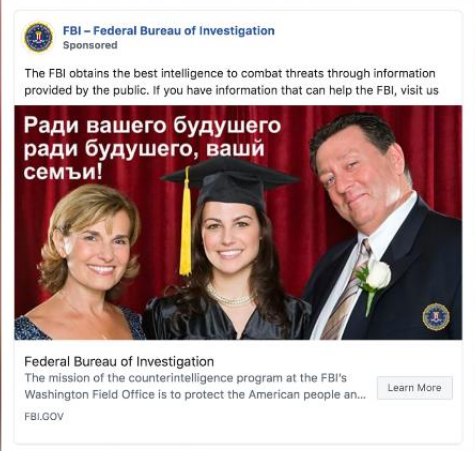Open the FBI – Federal Bureau of Investigation page link
This screenshot has width=475, height=451.
click(169, 31)
